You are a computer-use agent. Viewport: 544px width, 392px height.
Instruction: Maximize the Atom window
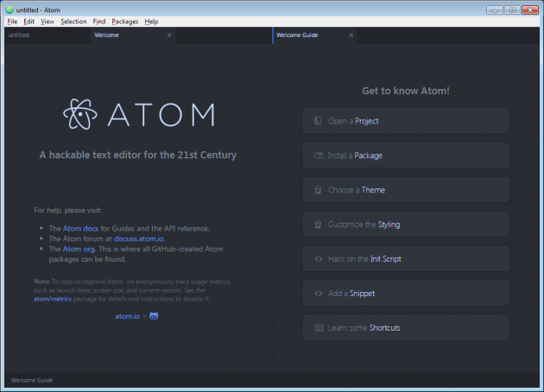(512, 9)
